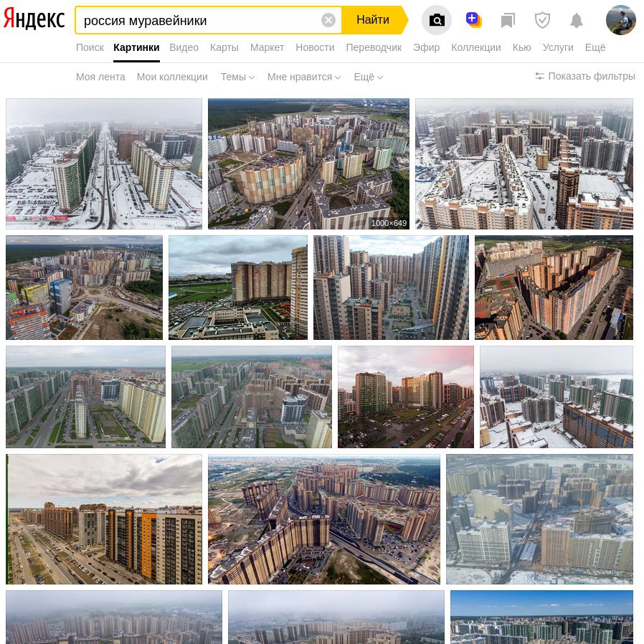Clear search text with the X icon
The image size is (644, 644).
point(328,20)
